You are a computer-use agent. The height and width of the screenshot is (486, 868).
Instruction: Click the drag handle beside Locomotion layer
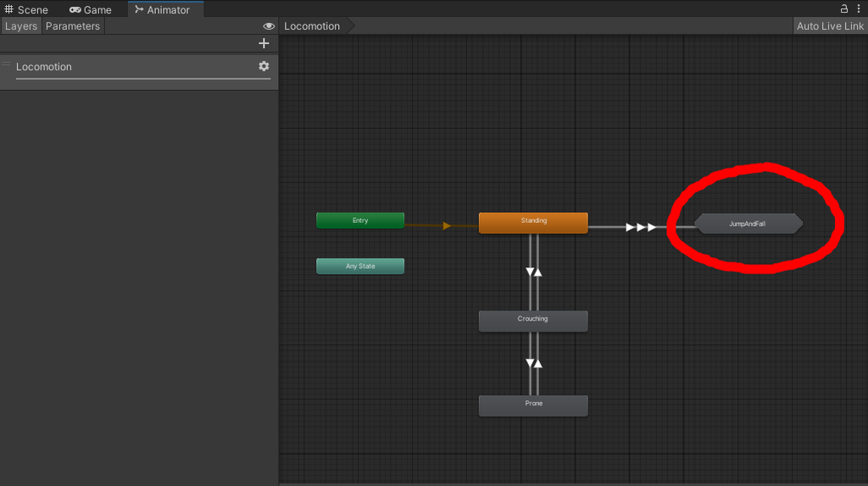(x=6, y=64)
